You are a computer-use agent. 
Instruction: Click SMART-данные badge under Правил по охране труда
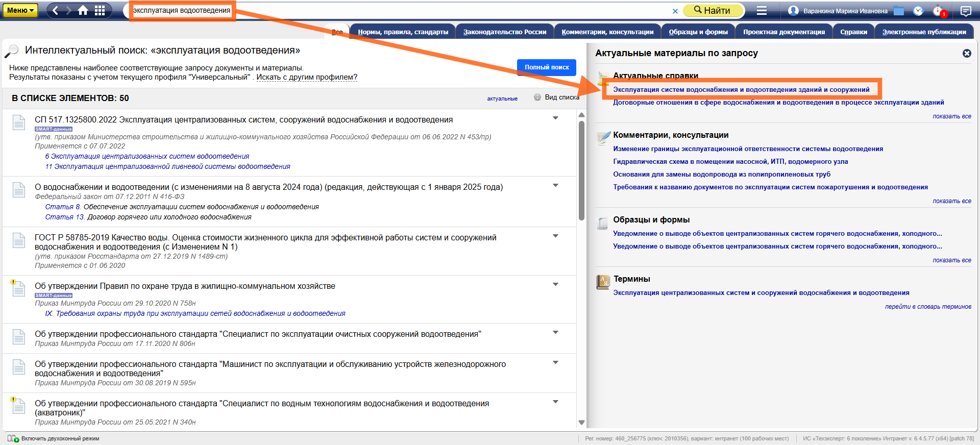54,295
